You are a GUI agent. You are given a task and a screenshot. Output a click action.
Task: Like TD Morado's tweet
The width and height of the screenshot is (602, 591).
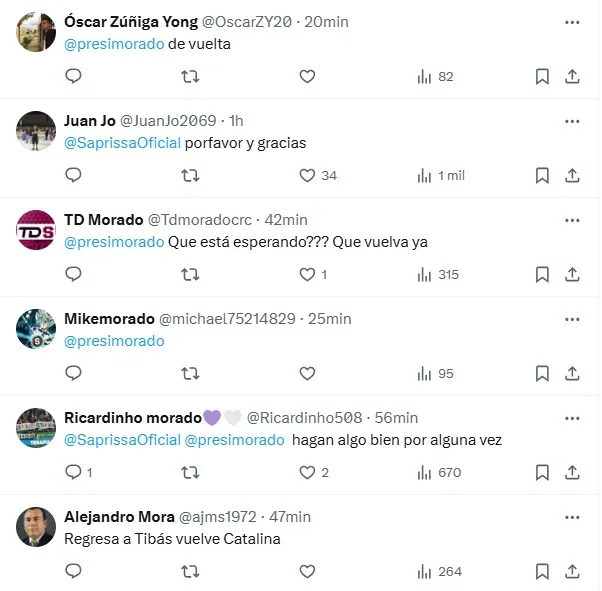(x=308, y=274)
